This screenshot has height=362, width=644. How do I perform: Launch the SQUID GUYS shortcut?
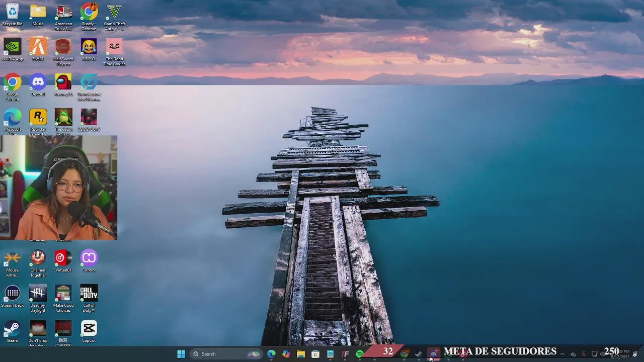pos(89,121)
